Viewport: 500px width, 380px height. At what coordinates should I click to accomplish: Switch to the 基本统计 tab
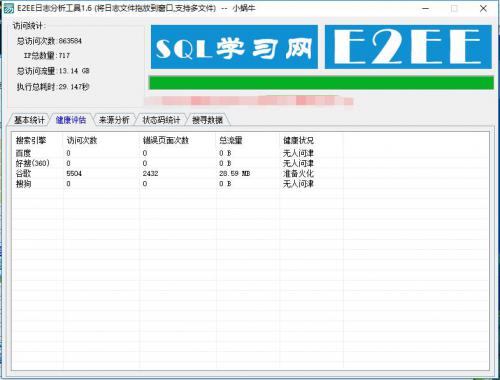(x=29, y=120)
